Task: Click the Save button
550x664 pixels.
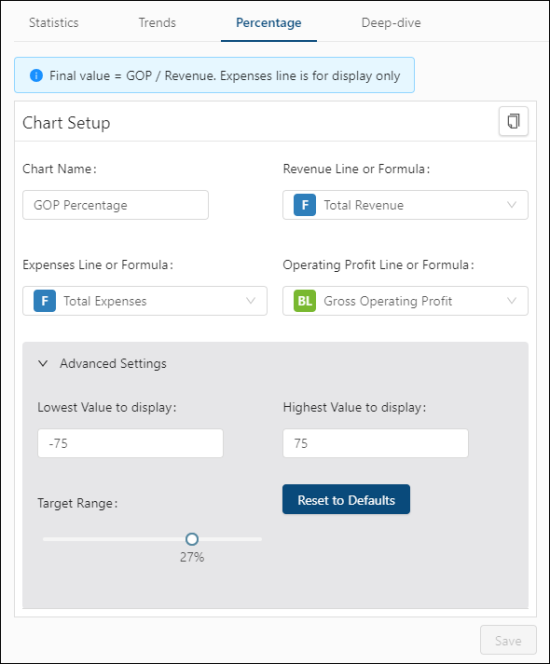Action: tap(508, 640)
